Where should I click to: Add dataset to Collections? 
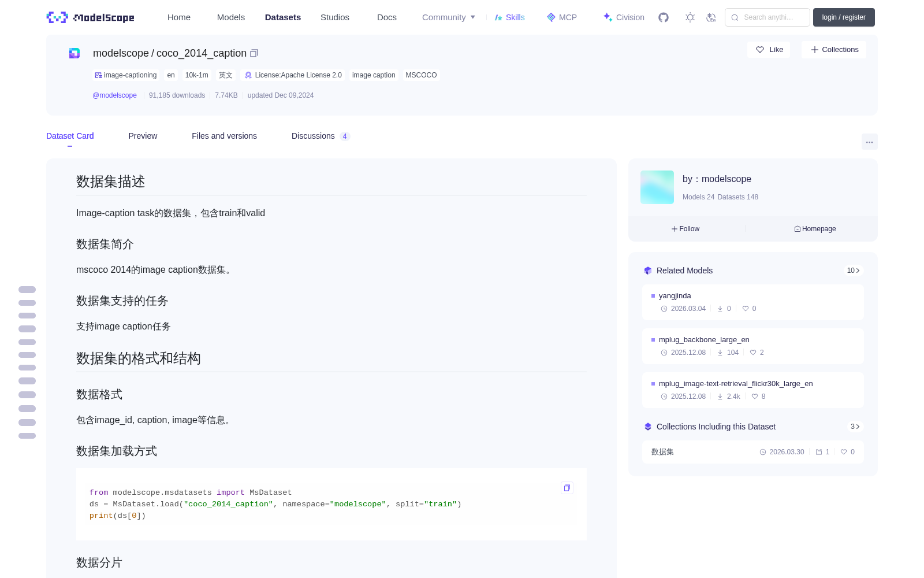coord(834,50)
